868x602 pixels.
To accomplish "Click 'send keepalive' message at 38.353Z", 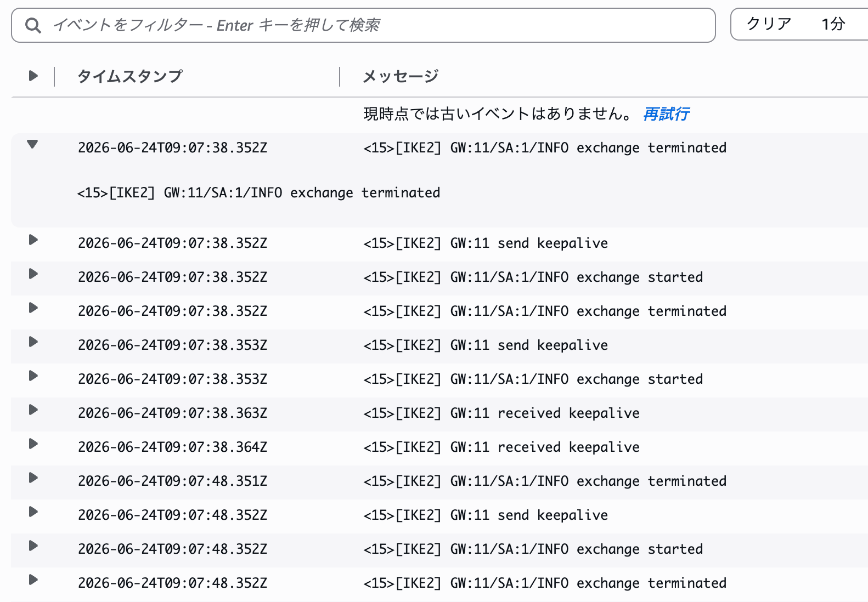I will [x=553, y=345].
